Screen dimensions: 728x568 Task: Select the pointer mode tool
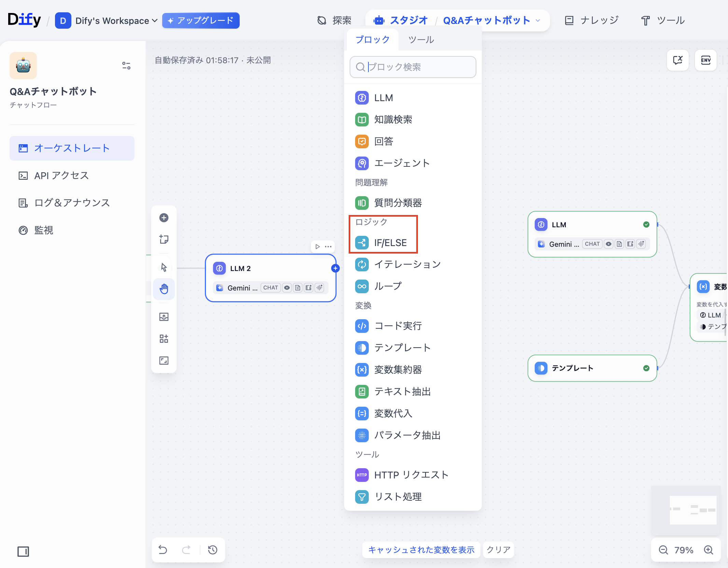[x=164, y=267]
